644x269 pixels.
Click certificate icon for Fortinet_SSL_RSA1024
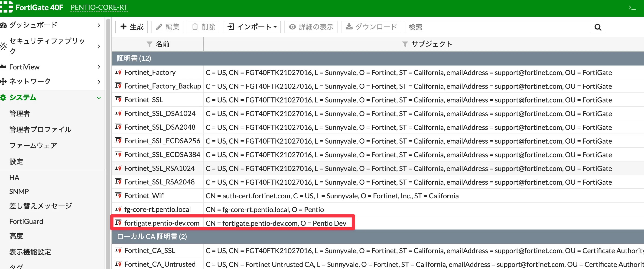click(118, 168)
